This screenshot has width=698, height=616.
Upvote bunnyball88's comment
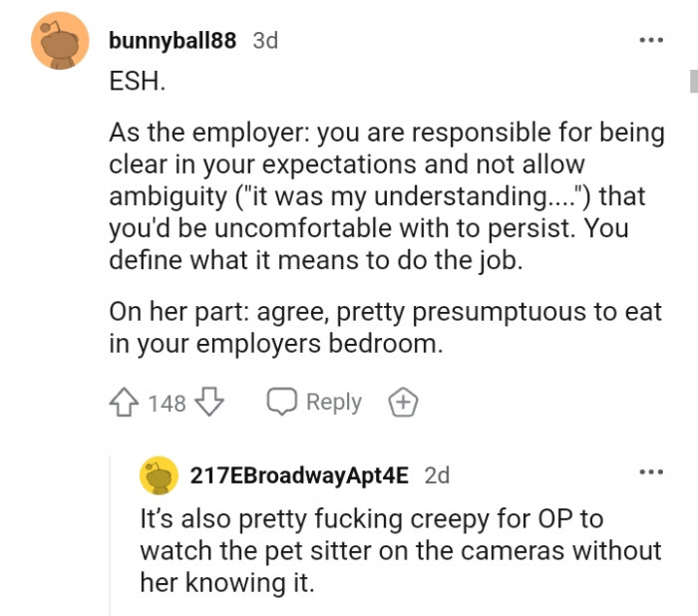[x=125, y=403]
